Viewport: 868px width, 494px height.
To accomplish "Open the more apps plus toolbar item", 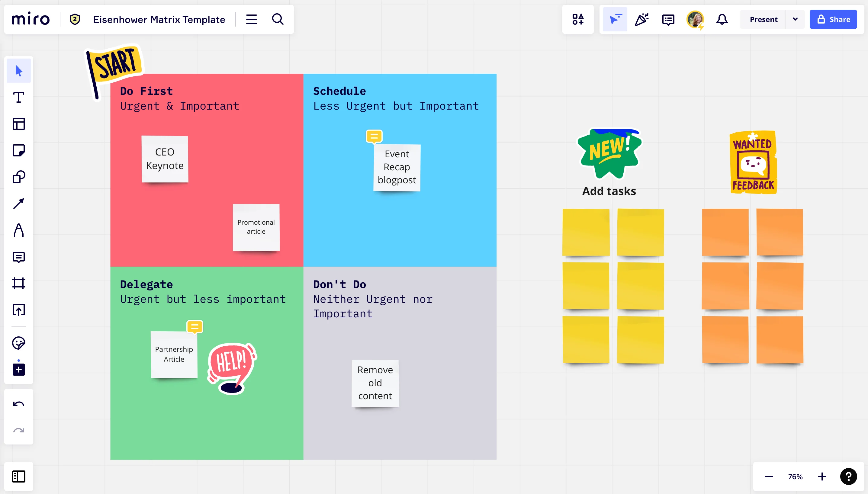I will (x=19, y=370).
